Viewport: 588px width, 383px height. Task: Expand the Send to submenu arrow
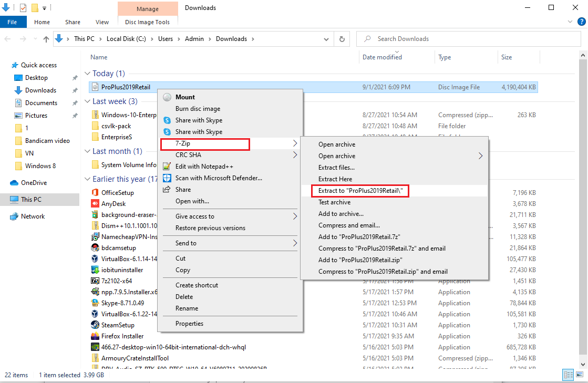[295, 243]
